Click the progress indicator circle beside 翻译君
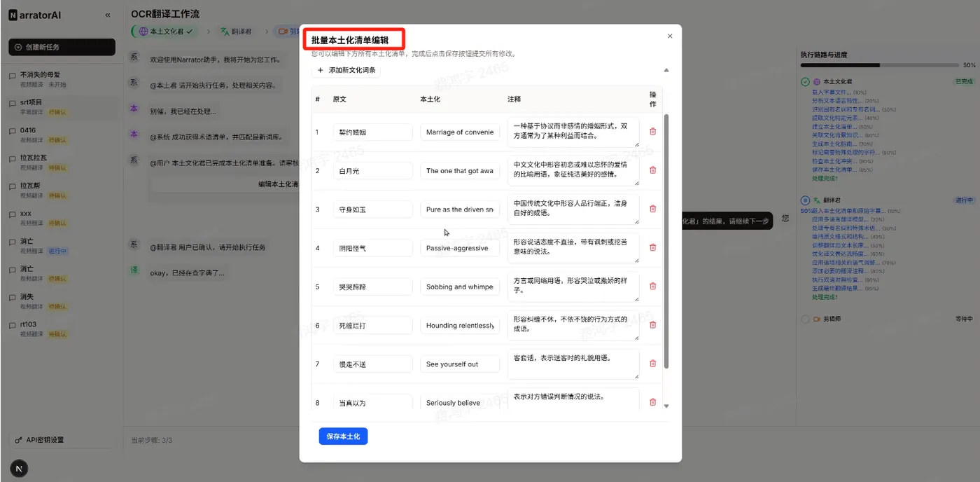Screen dimensions: 980x482 point(805,200)
